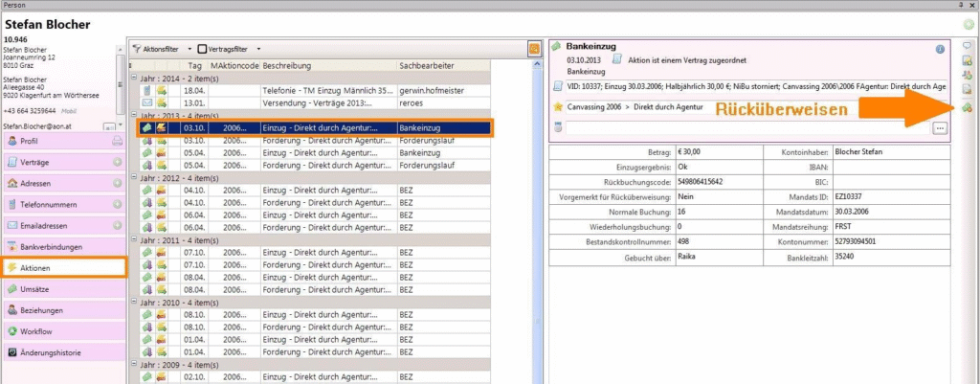Click the green Bankeinzug header icon
The image size is (980, 384).
click(556, 46)
